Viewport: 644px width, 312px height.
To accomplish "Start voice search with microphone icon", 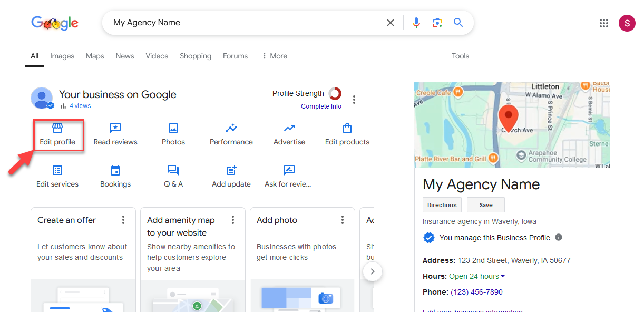I will pos(416,23).
